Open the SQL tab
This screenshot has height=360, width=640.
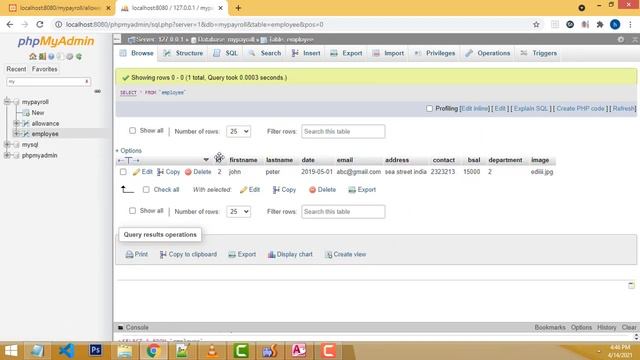click(226, 53)
